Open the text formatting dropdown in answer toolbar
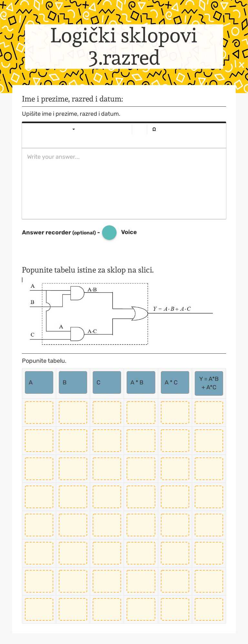The height and width of the screenshot is (644, 248). (x=73, y=129)
